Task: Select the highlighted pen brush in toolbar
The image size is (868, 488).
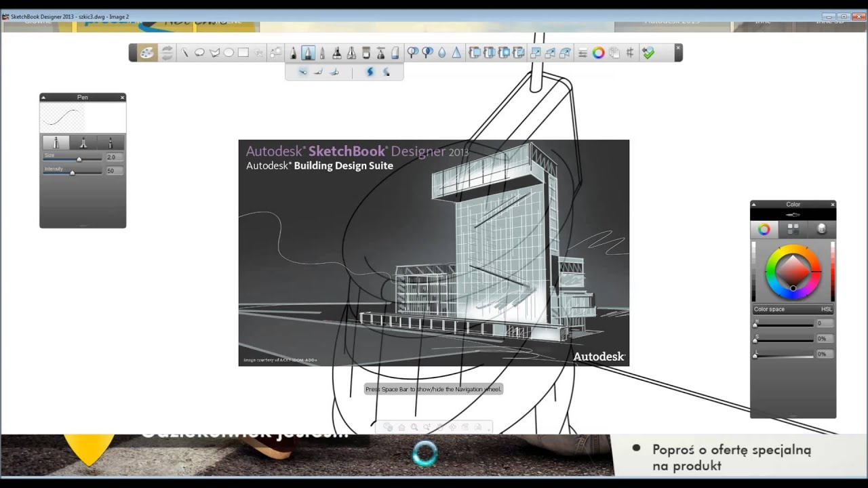Action: pyautogui.click(x=308, y=53)
